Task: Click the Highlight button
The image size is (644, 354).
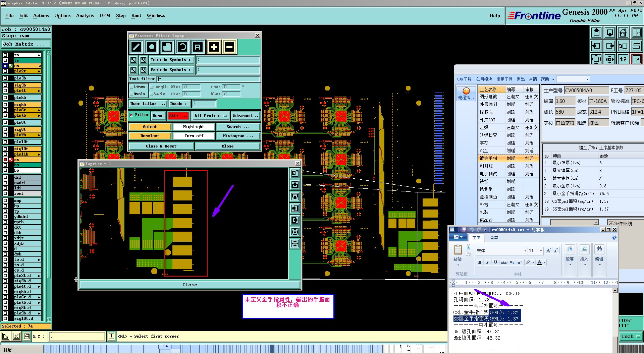Action: [x=194, y=127]
